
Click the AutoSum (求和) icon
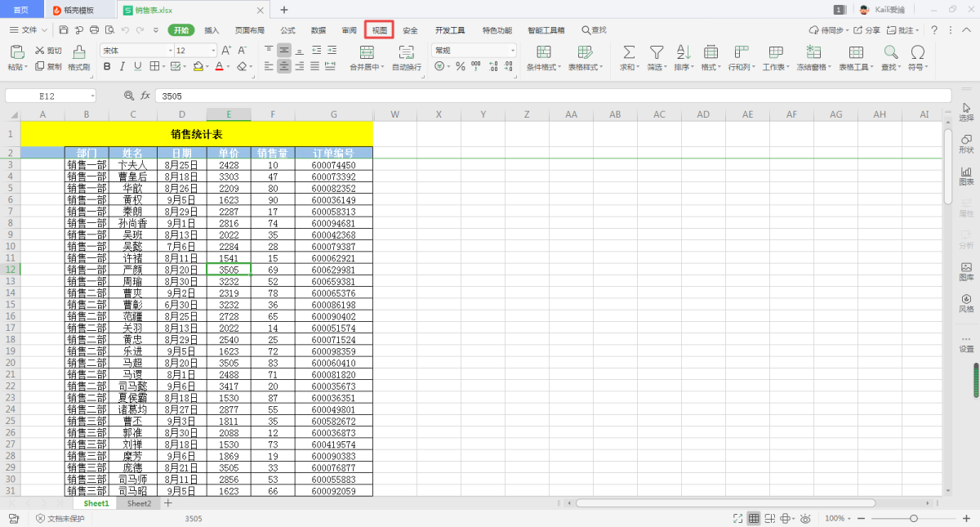tap(628, 52)
